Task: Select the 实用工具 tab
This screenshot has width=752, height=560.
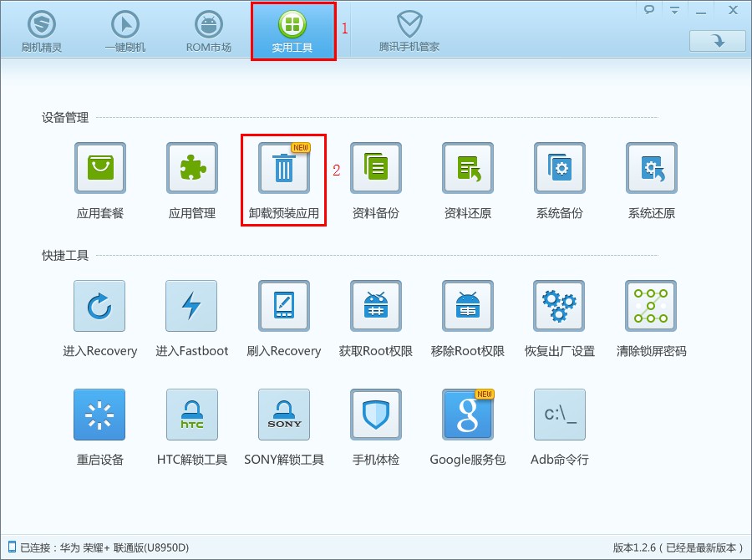Action: tap(292, 31)
